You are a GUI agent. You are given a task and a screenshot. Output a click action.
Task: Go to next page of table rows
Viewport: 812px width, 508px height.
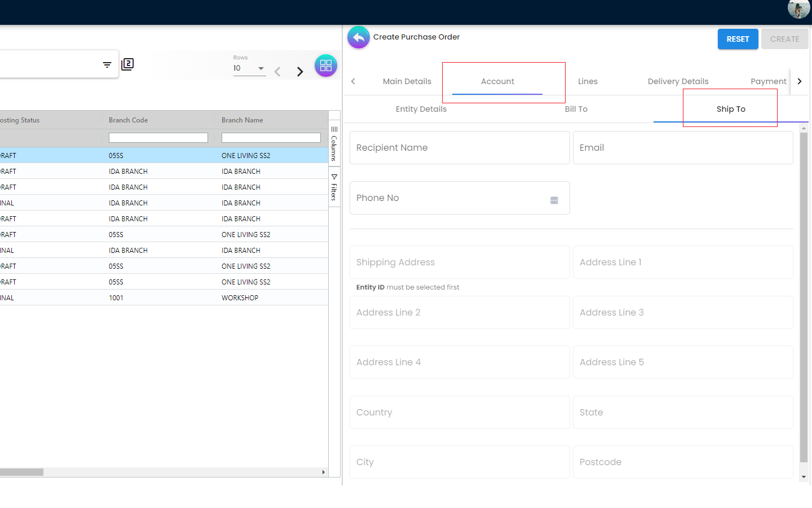300,72
